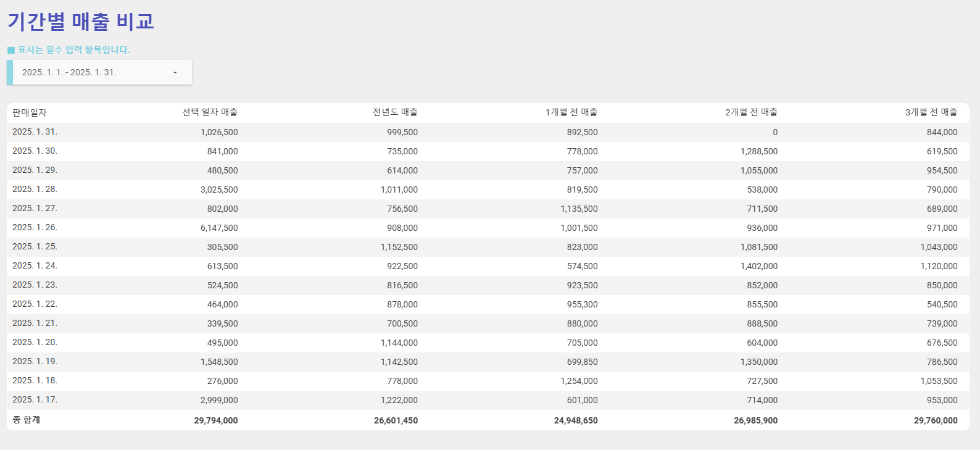
Task: Click the 29,760,000 grand total
Action: click(936, 420)
